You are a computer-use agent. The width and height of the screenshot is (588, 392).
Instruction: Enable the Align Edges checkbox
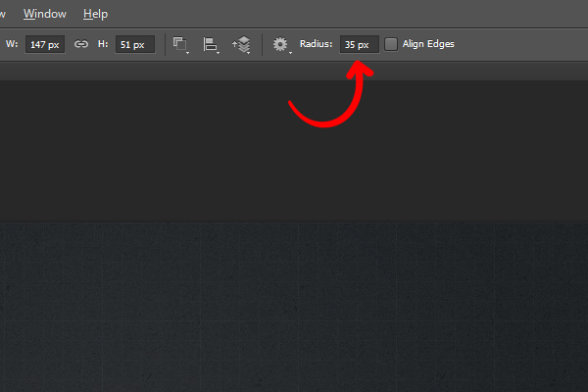391,44
